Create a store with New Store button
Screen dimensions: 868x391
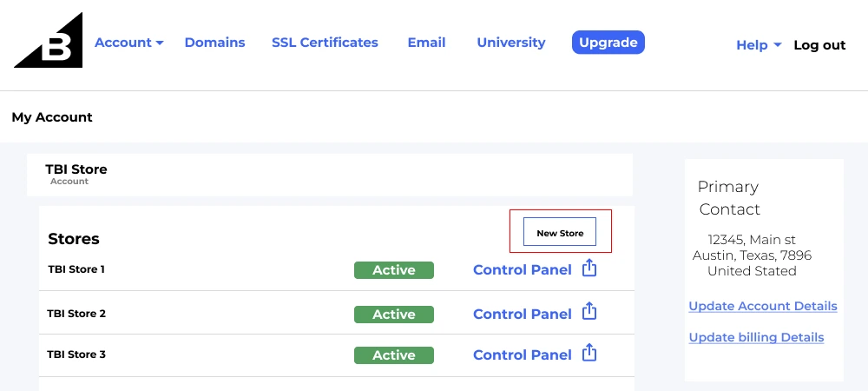coord(560,233)
